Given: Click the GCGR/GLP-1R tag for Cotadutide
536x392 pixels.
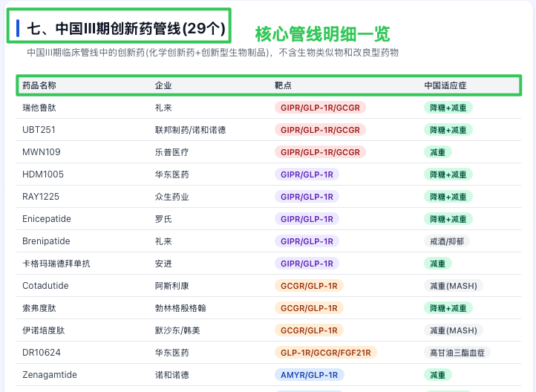Looking at the screenshot, I should (309, 285).
